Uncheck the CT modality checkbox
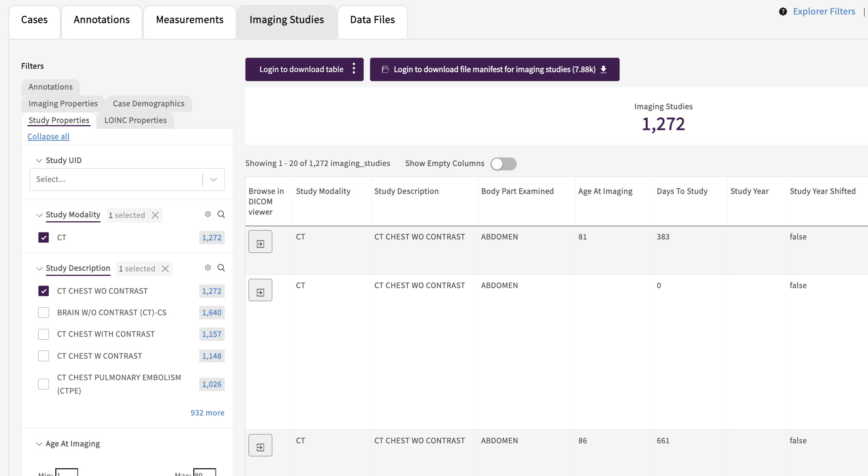This screenshot has height=476, width=868. [x=43, y=237]
